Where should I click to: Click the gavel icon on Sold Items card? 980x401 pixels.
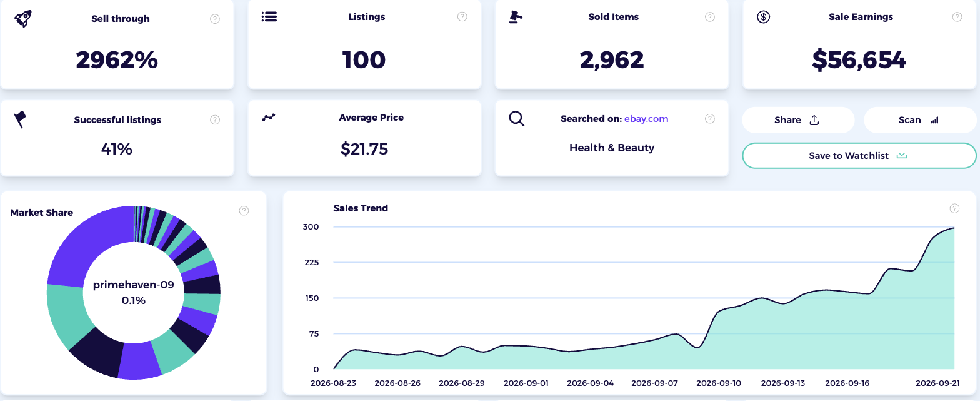pos(516,17)
